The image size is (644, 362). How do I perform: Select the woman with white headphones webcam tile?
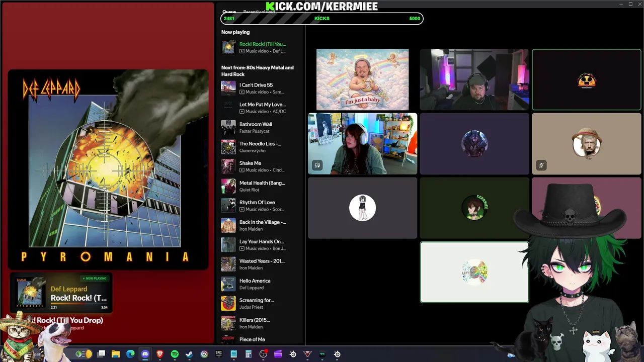tap(362, 144)
